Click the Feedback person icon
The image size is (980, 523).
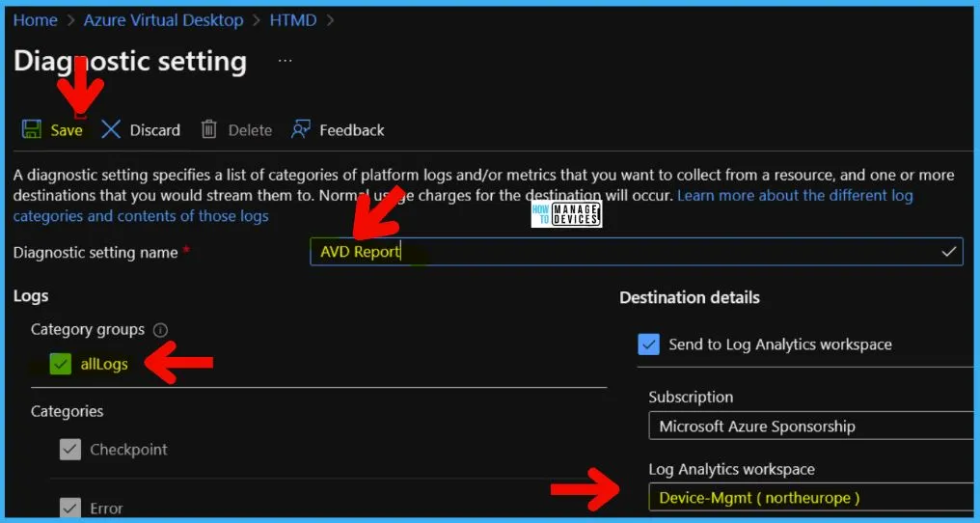[301, 129]
